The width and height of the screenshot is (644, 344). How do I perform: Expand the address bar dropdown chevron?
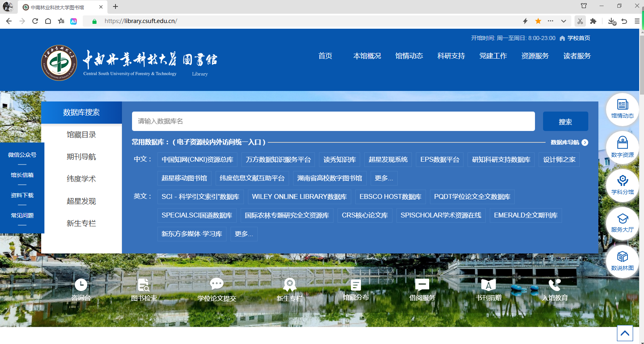pyautogui.click(x=564, y=21)
